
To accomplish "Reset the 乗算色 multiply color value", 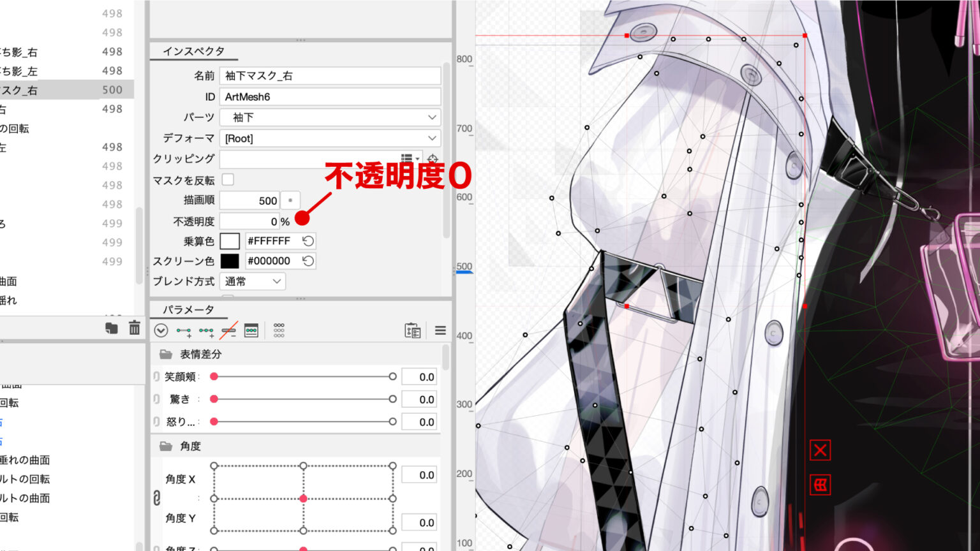I will tap(308, 241).
